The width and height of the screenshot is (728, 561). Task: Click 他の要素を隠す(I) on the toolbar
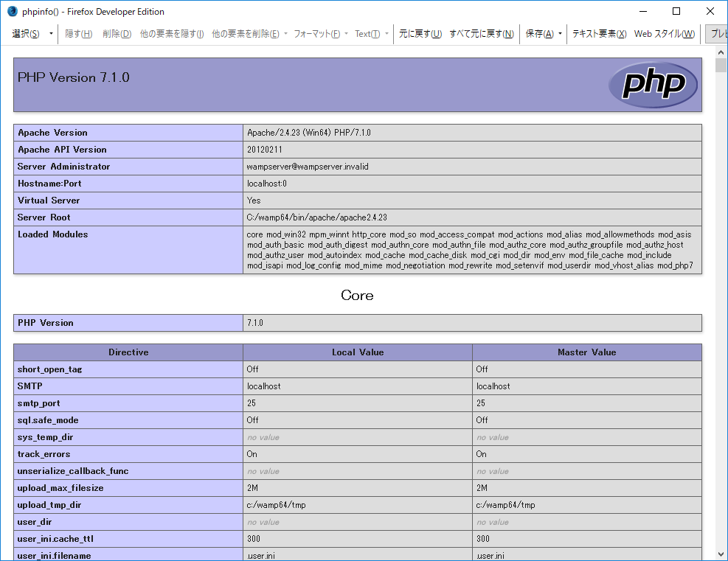pos(170,34)
